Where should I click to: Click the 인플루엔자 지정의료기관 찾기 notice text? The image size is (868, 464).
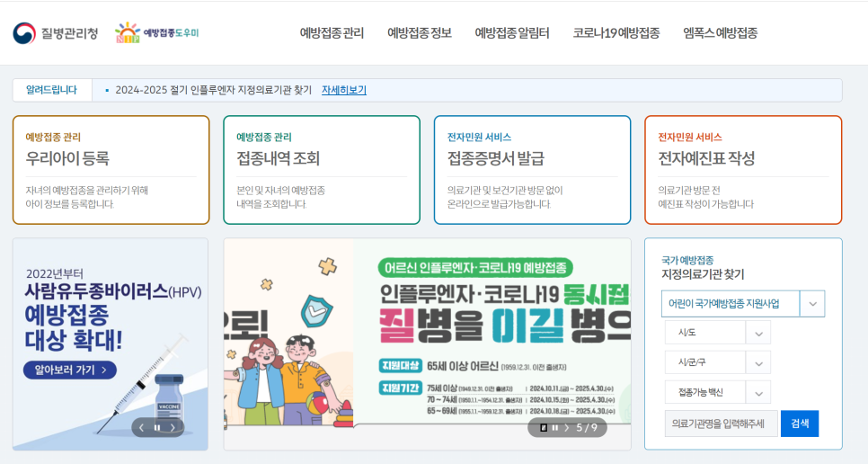[x=213, y=90]
